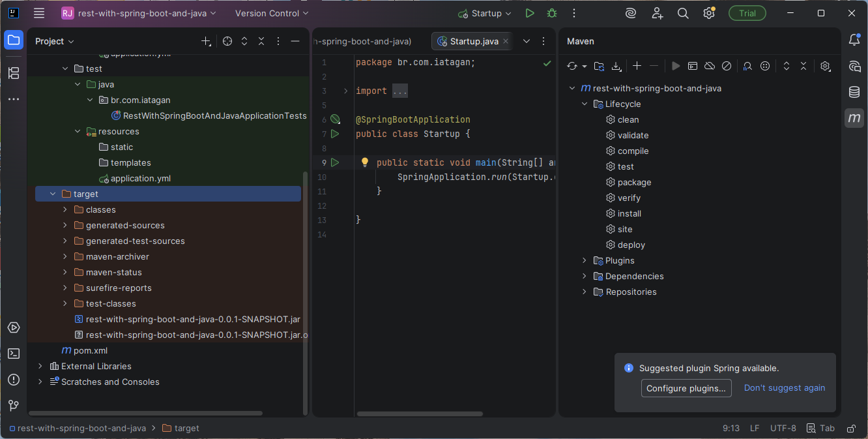Screen dimensions: 868x439
Task: Click the editor horizontal scrollbar
Action: click(420, 414)
